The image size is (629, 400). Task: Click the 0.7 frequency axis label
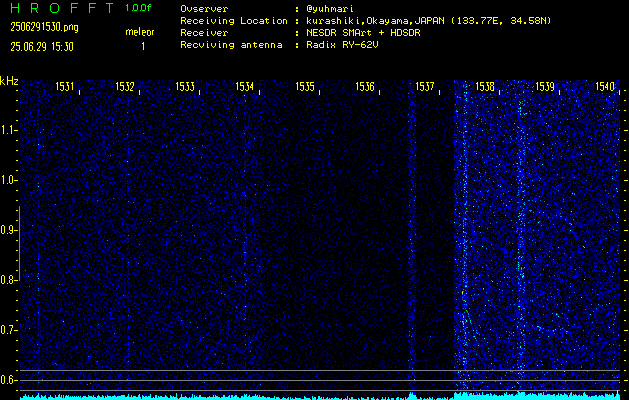(x=7, y=330)
